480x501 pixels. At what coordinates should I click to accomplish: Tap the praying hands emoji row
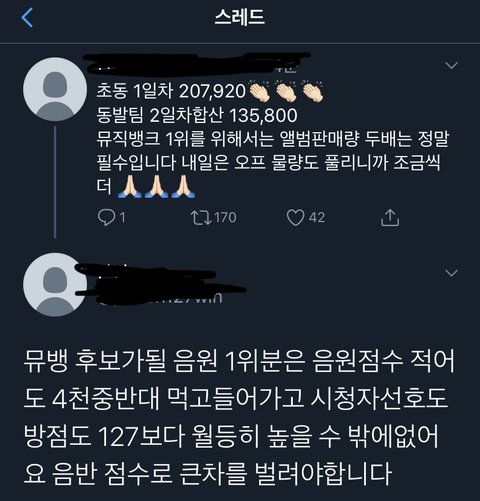point(156,187)
